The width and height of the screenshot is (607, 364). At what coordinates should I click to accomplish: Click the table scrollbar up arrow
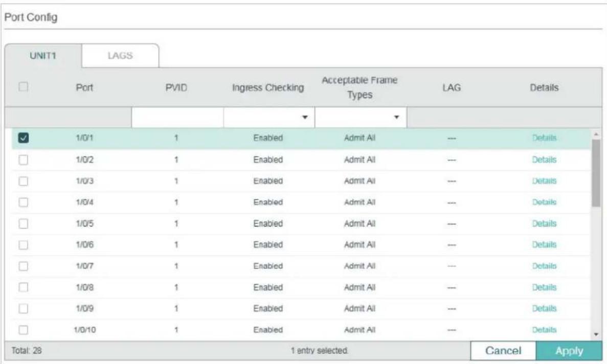coord(596,134)
